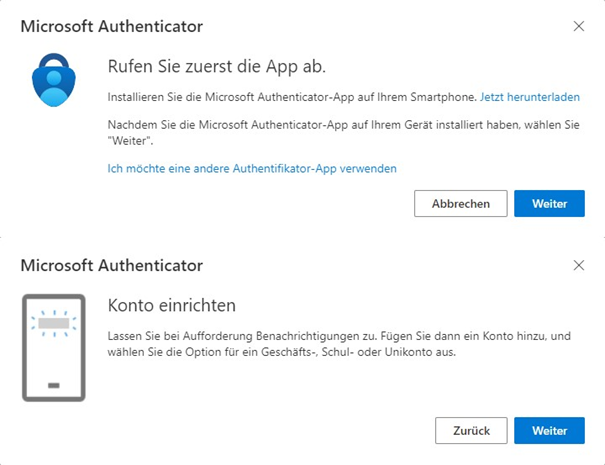Click the title of the lower Authenticator dialog

[x=111, y=265]
